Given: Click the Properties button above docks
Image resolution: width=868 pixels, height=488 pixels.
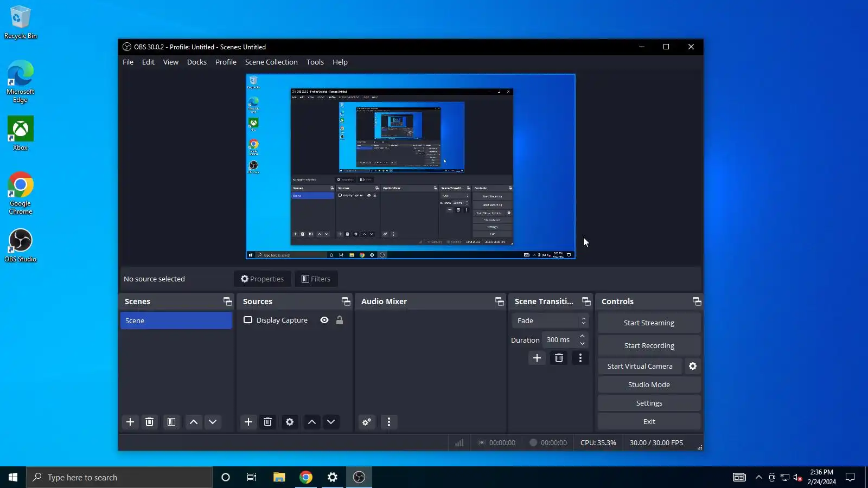Looking at the screenshot, I should tap(263, 279).
